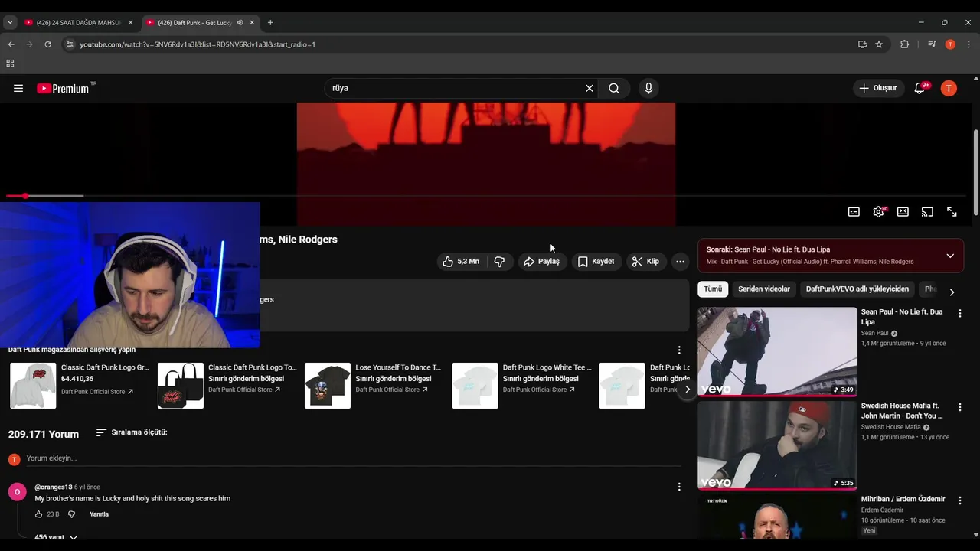Focus the Yorum ekleyin comment field

click(352, 458)
